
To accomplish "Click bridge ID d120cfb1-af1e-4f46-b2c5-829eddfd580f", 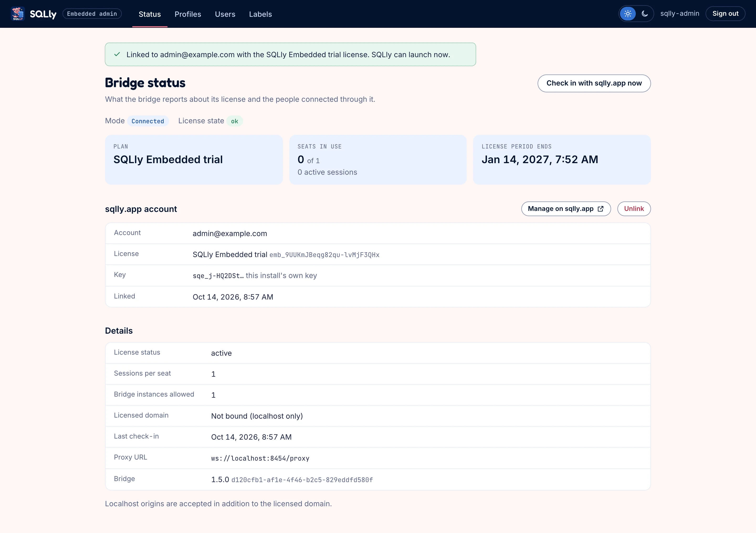I will coord(302,480).
